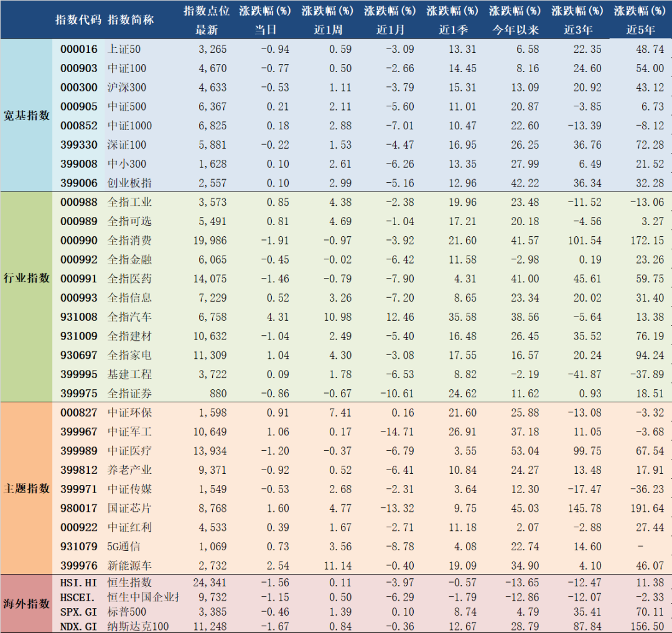Viewport: 672px width, 633px height.
Task: Click index name 深证100
Action: tap(127, 145)
